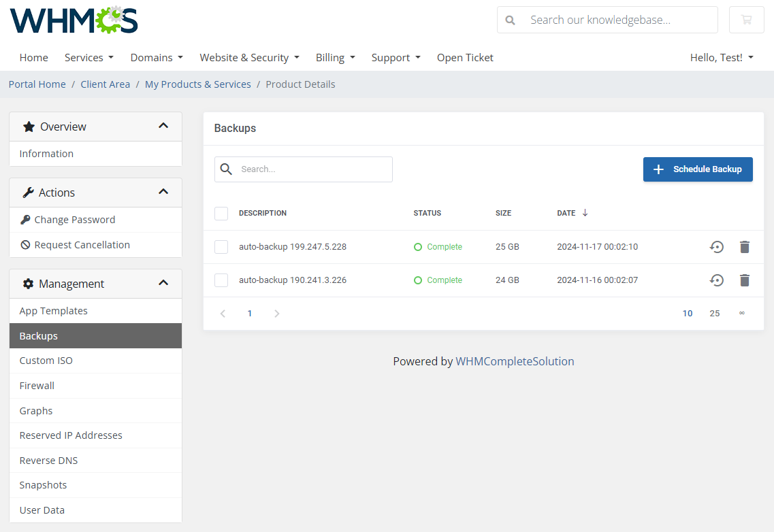Open Snapshots in the sidebar

pos(96,485)
